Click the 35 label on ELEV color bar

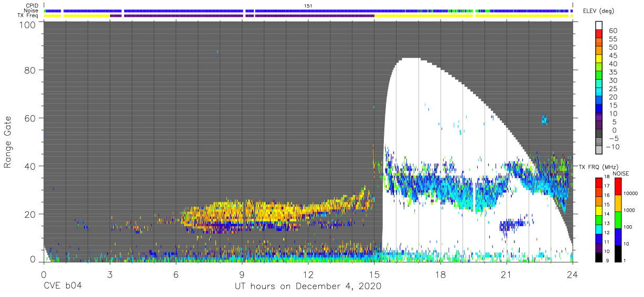point(614,72)
